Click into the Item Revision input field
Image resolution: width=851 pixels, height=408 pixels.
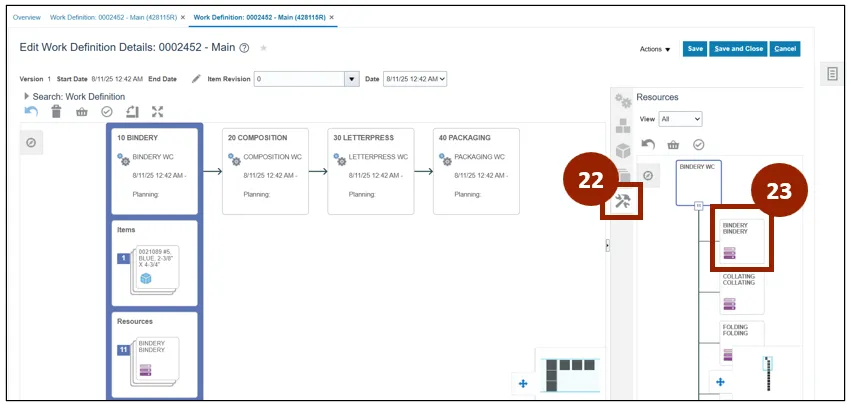300,79
